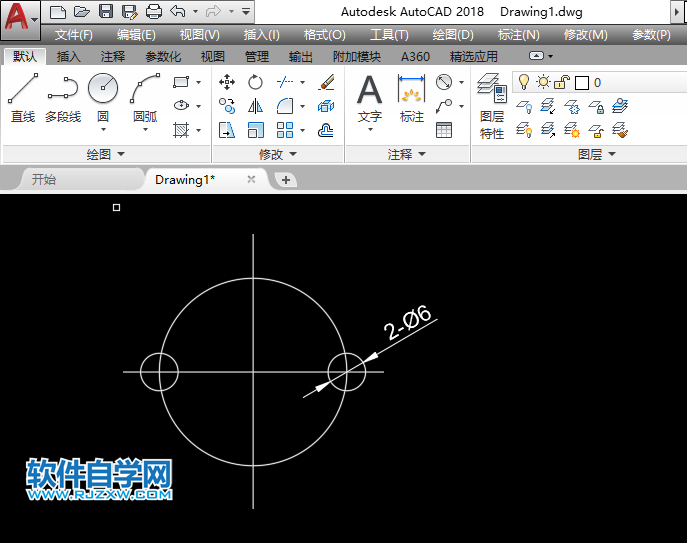Expand the Circle (圆) tool dropdown arrow
The width and height of the screenshot is (687, 543).
(103, 132)
